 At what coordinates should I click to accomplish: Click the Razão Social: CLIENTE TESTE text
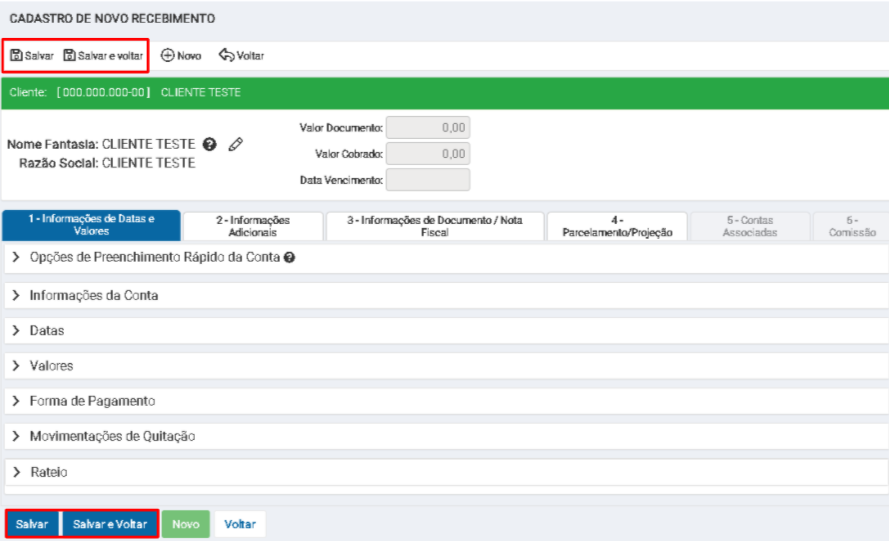(x=107, y=163)
